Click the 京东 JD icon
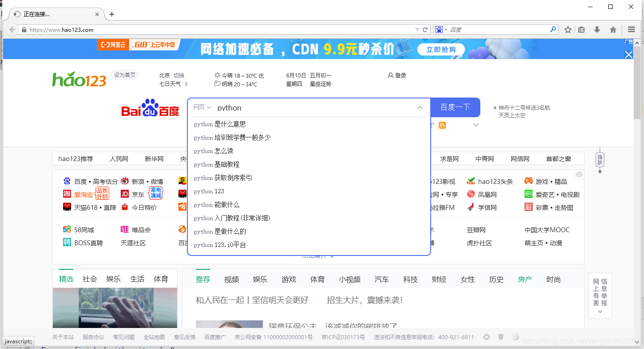This screenshot has height=349, width=644. [125, 194]
